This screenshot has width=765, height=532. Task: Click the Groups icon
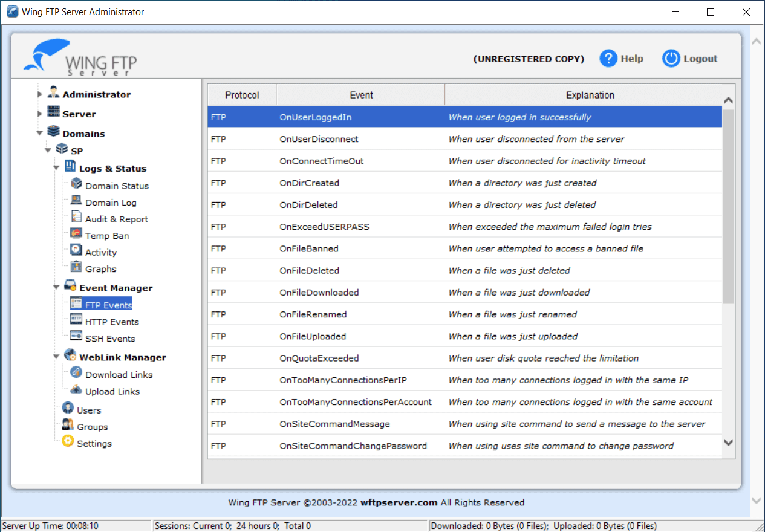tap(68, 425)
